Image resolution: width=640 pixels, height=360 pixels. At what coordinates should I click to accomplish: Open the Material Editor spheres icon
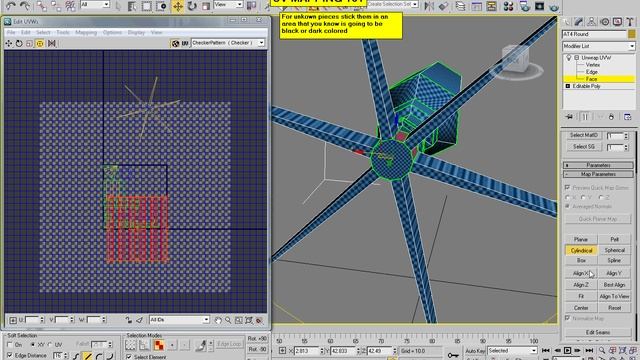pyautogui.click(x=508, y=6)
